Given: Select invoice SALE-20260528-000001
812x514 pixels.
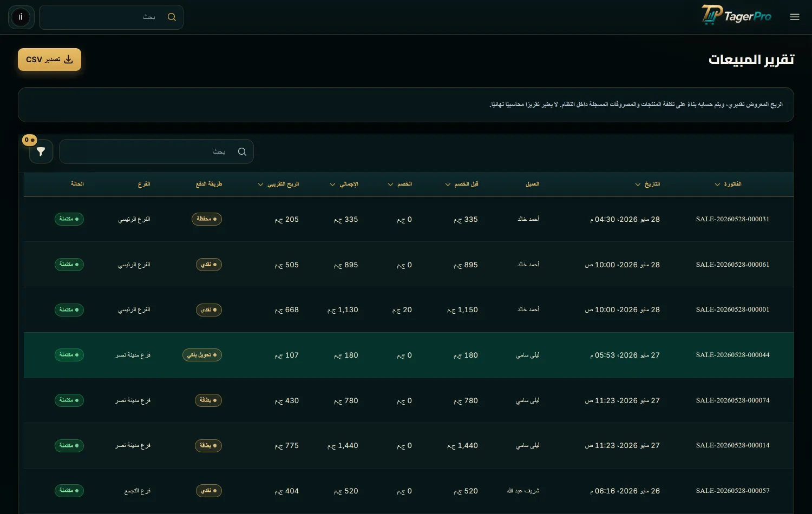Looking at the screenshot, I should [732, 309].
